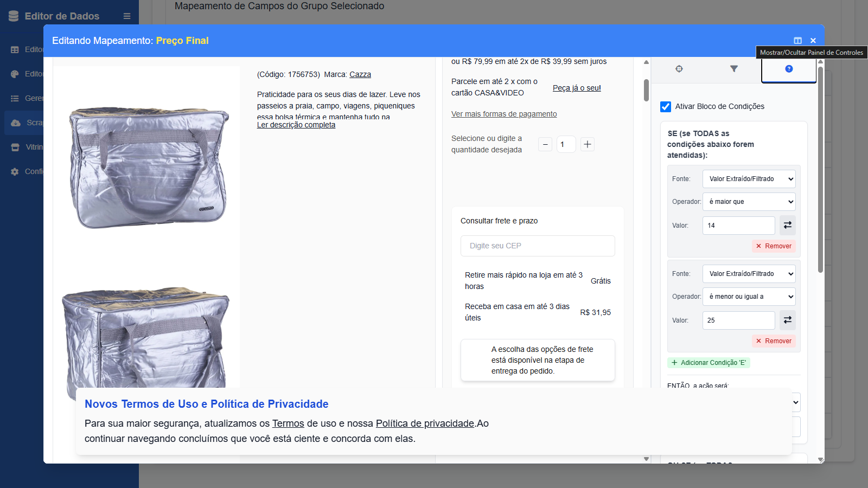The image size is (868, 488).
Task: Click swap icon next to value 14
Action: pos(787,225)
